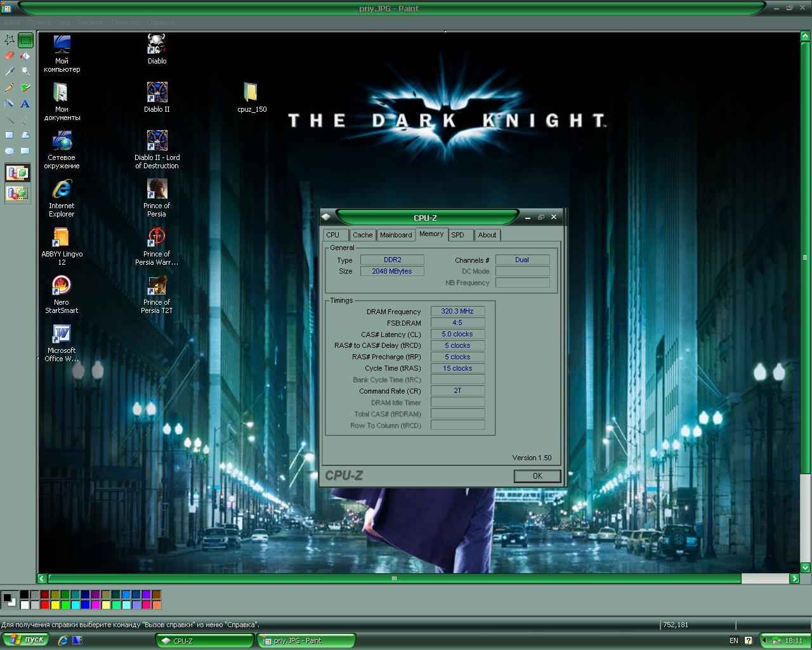
Task: Click the OK button in CPU-Z
Action: coord(537,476)
